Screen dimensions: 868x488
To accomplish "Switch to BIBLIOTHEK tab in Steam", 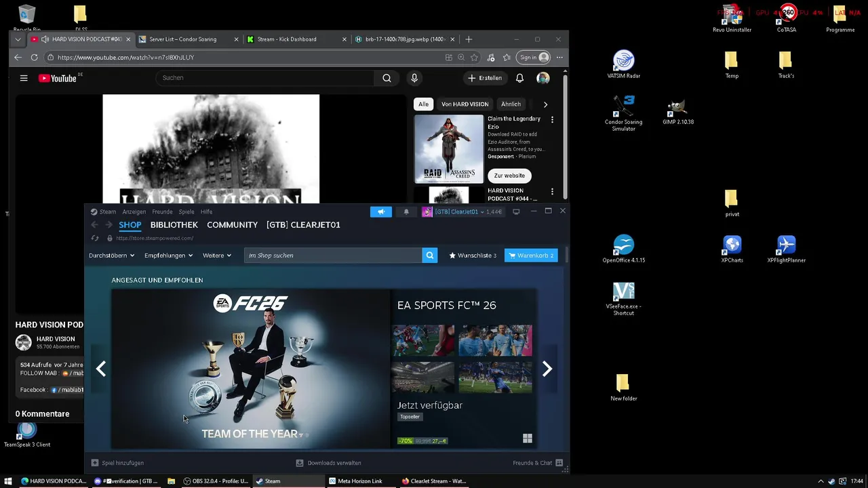I will click(174, 225).
